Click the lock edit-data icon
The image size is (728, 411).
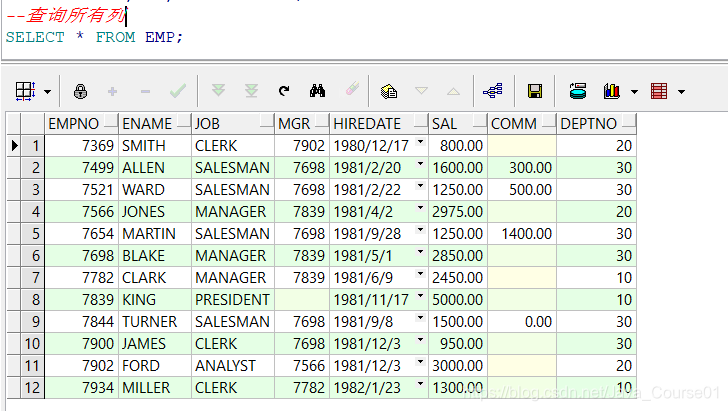[80, 91]
